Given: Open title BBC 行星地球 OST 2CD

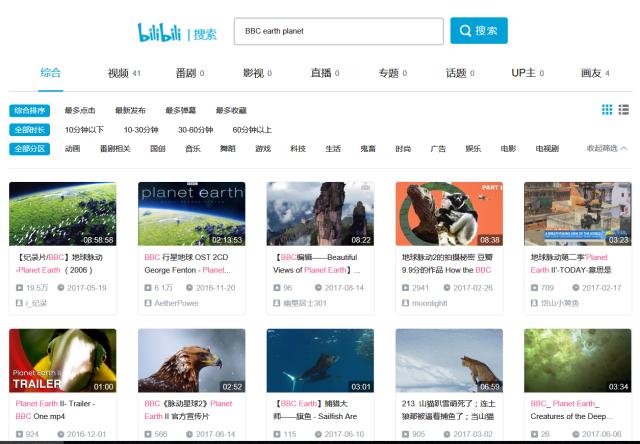Looking at the screenshot, I should pos(187,264).
